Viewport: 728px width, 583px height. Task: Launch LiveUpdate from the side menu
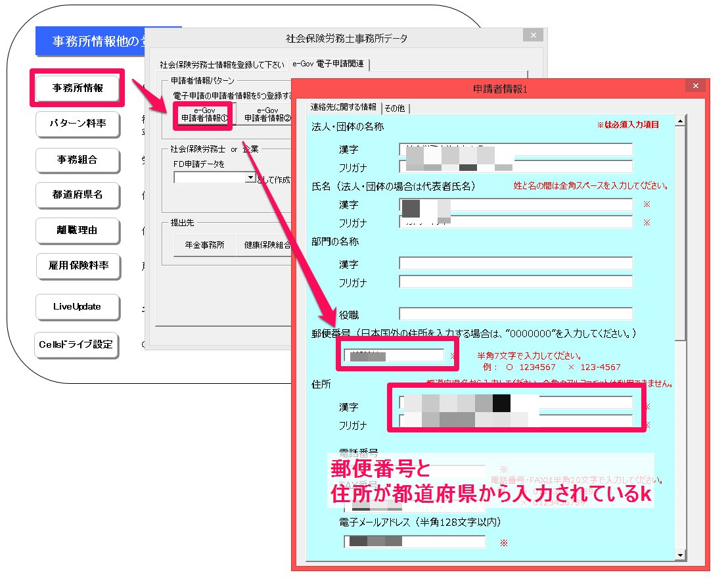(x=78, y=306)
